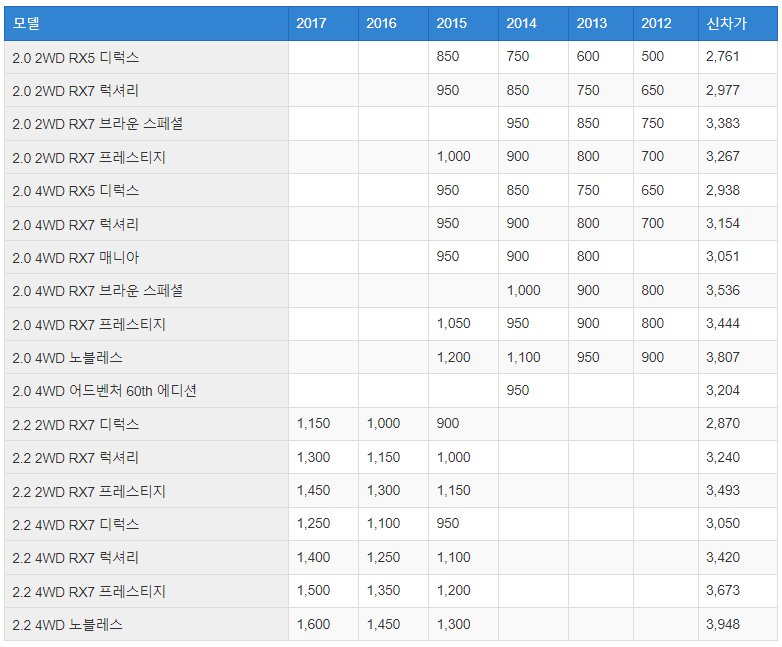Click 2017 value 1,150 for 2.2 2WD RX7 디럭스

coord(313,423)
